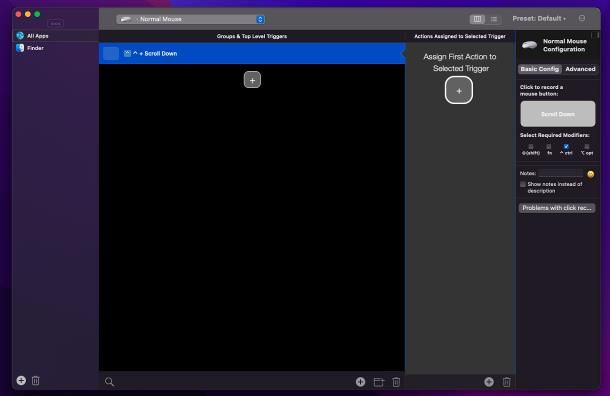Click the red close window button
610x396 pixels.
click(x=18, y=14)
